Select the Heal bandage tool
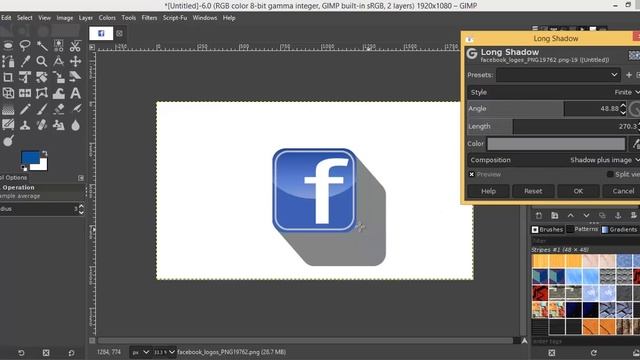This screenshot has width=640, height=360. (x=42, y=125)
